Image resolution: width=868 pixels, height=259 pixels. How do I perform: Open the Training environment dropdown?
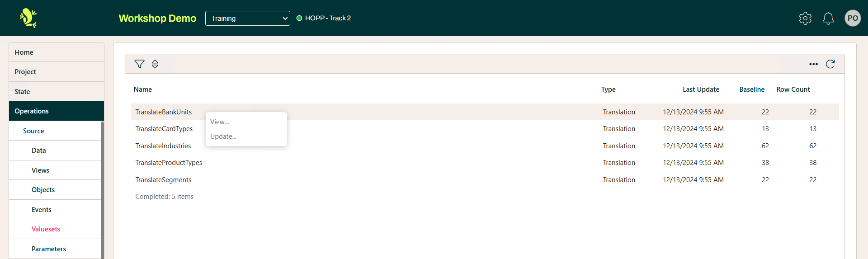[247, 18]
